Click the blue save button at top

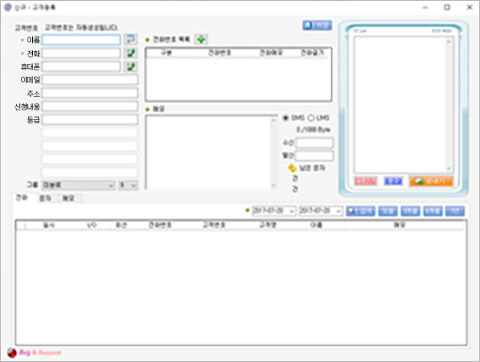click(317, 25)
